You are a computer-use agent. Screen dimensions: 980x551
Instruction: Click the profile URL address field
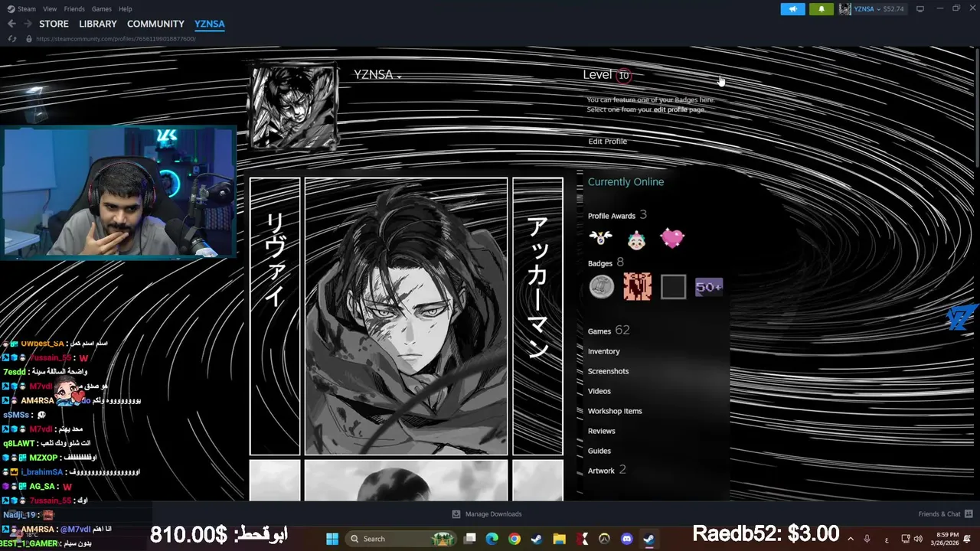[116, 38]
